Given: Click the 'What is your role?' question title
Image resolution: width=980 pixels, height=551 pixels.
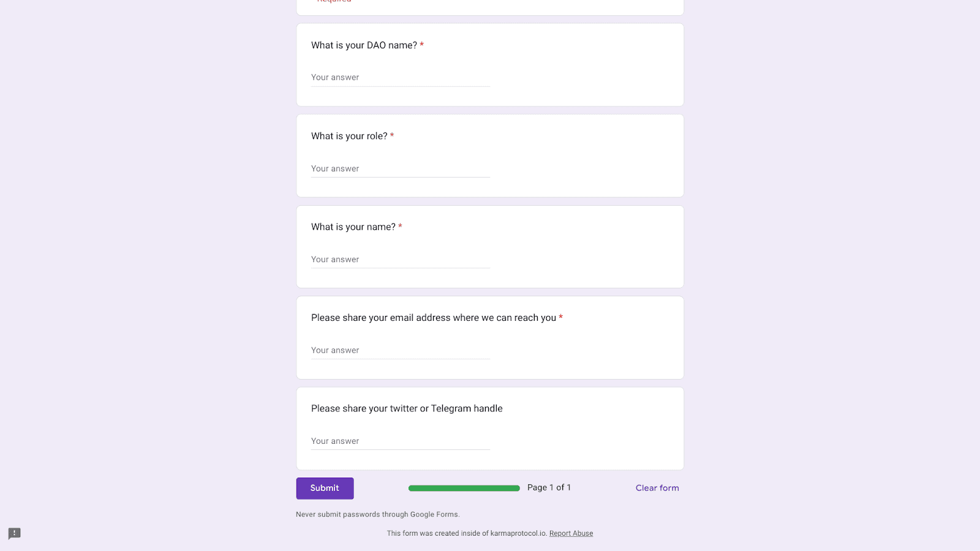Looking at the screenshot, I should click(x=349, y=136).
